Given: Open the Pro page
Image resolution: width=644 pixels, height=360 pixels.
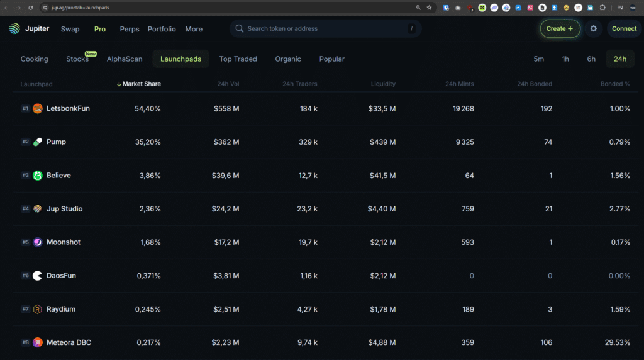Looking at the screenshot, I should [x=100, y=29].
